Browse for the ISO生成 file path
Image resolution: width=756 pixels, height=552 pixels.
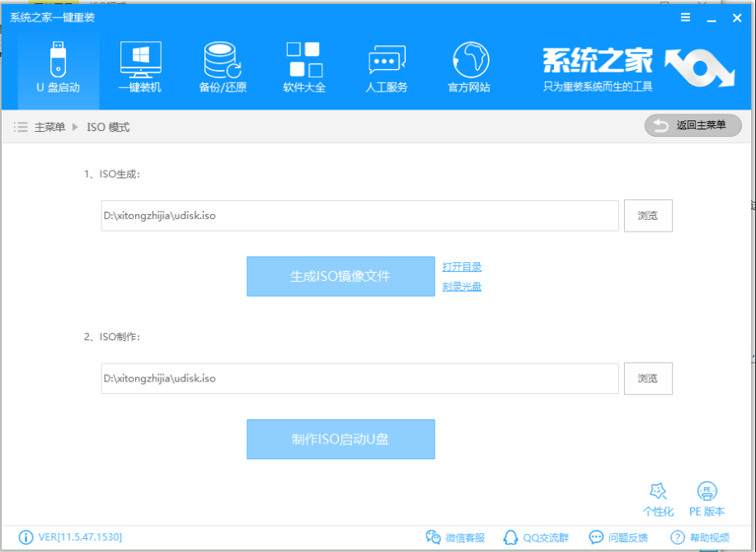coord(648,215)
